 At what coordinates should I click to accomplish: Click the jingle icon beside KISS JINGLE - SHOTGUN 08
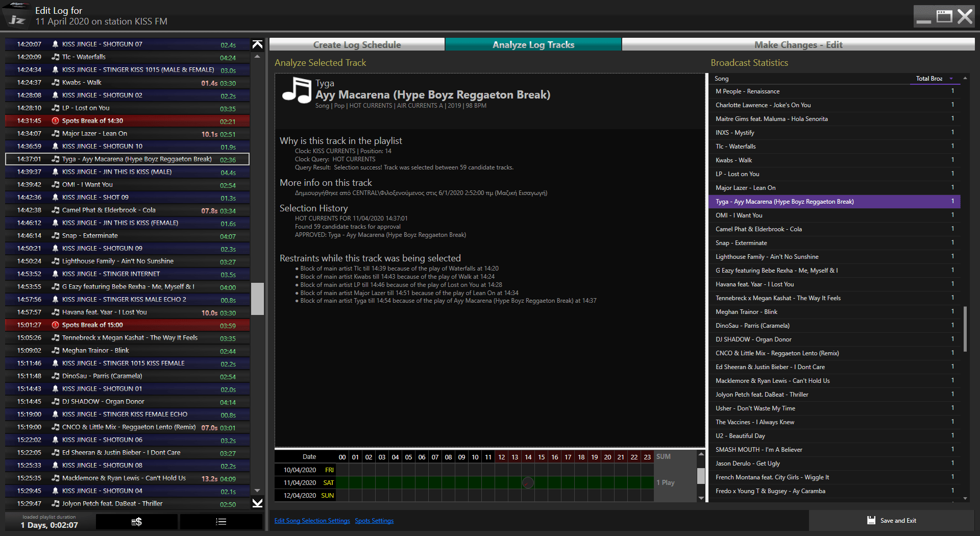coord(55,466)
